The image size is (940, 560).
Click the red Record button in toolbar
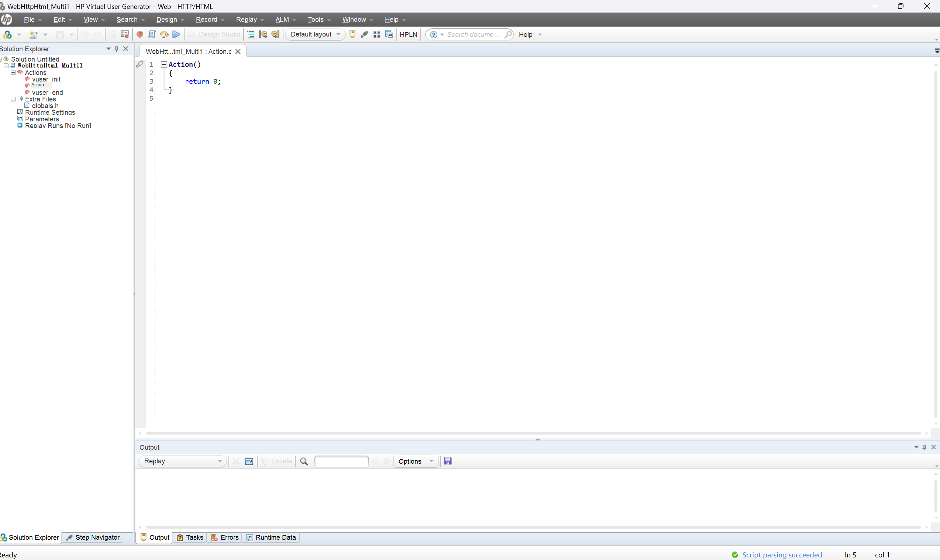[140, 34]
